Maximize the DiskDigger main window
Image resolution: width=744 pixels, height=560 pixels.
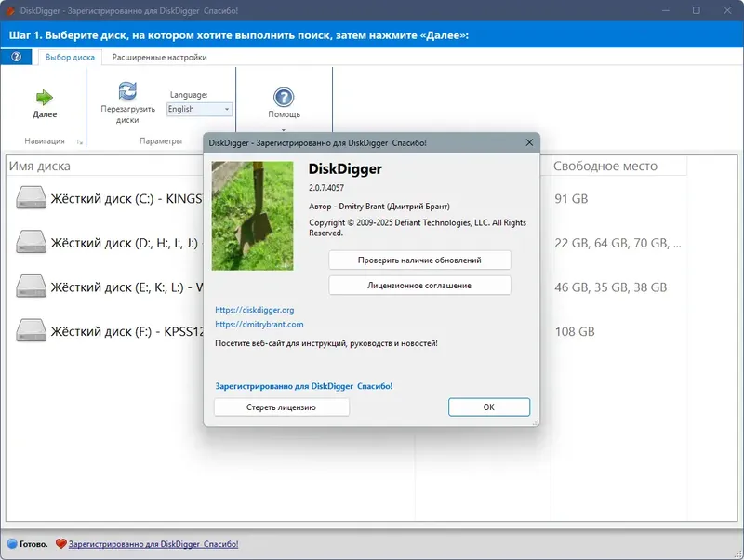[696, 10]
